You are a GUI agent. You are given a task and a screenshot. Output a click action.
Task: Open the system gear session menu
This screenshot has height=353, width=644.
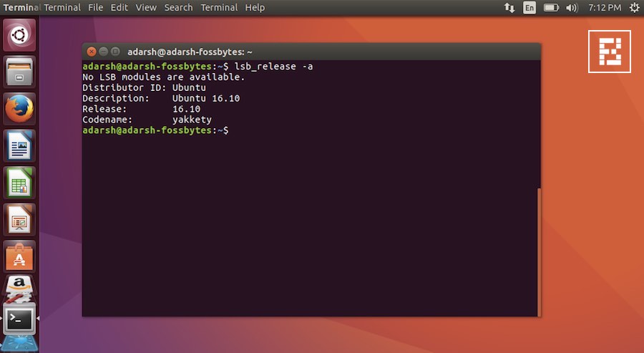click(x=634, y=8)
